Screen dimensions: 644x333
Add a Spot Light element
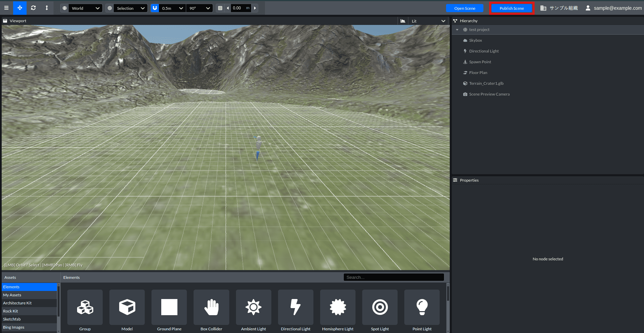pyautogui.click(x=379, y=307)
